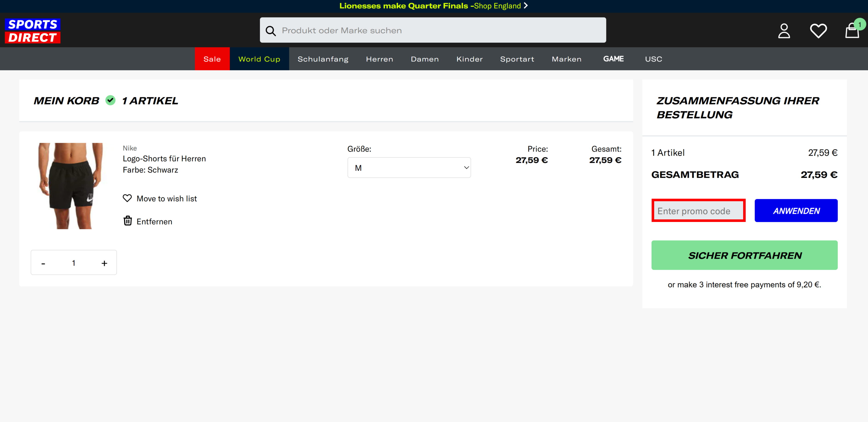Image resolution: width=868 pixels, height=422 pixels.
Task: Open the shopping bag icon
Action: 852,31
